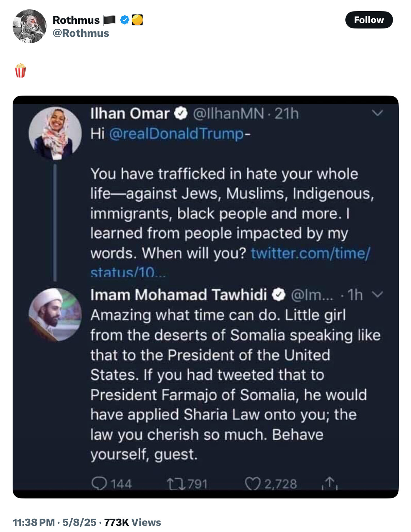Click the share arrow icon on Tawhidi's tweet
Viewport: 411px width, 532px height.
(x=330, y=483)
